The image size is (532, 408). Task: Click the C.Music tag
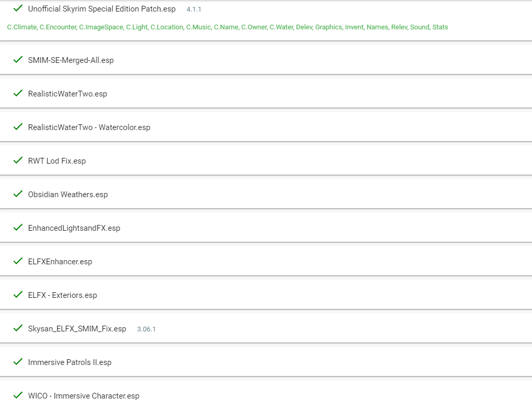point(199,27)
